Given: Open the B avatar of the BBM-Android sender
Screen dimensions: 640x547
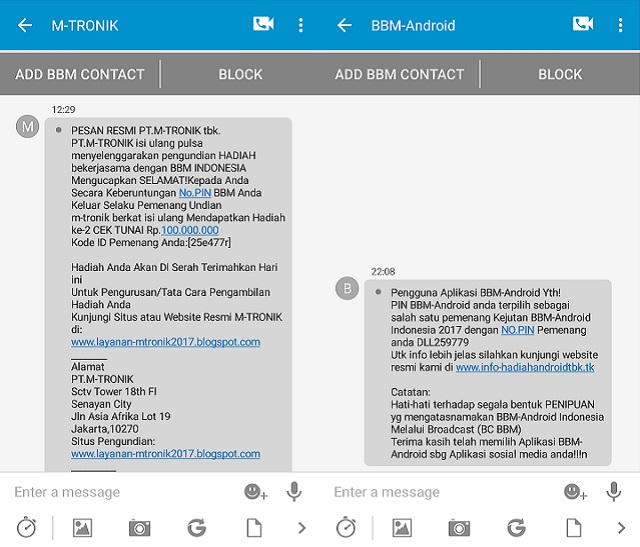Looking at the screenshot, I should coord(347,288).
